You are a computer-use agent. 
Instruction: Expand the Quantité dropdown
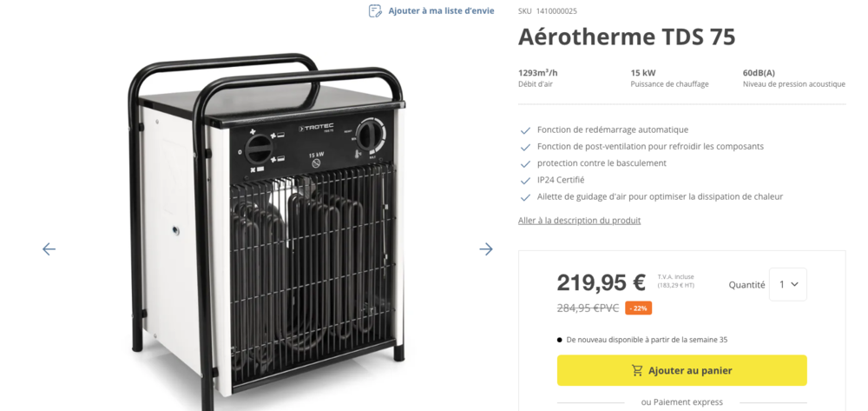788,284
